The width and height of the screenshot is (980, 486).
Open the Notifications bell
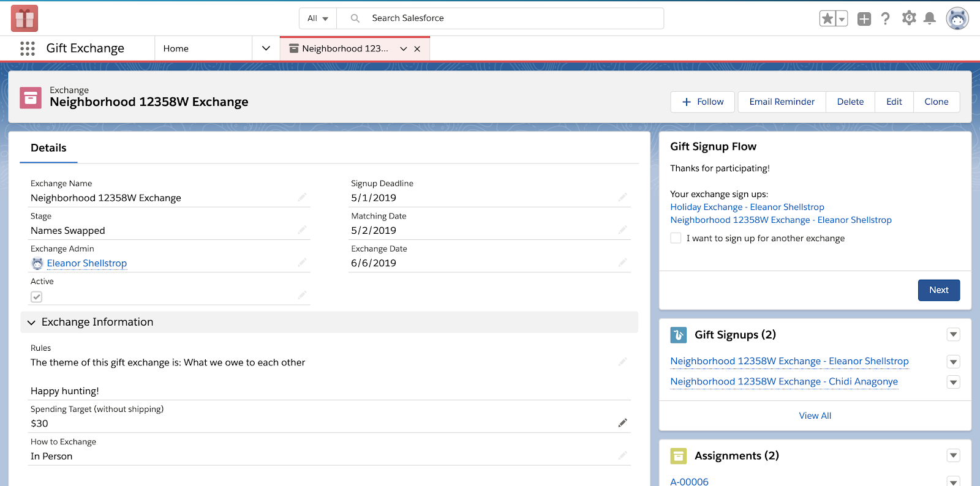point(930,18)
